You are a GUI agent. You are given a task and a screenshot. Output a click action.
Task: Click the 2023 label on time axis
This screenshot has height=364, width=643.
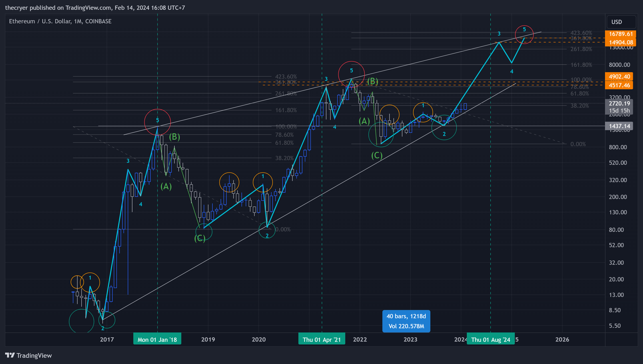point(410,340)
